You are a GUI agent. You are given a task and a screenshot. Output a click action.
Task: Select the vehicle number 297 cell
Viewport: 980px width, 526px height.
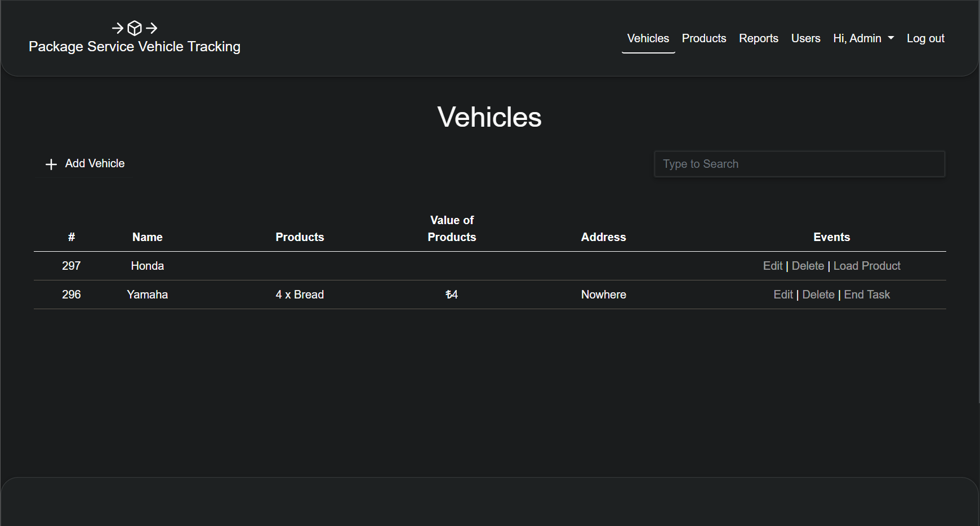72,266
